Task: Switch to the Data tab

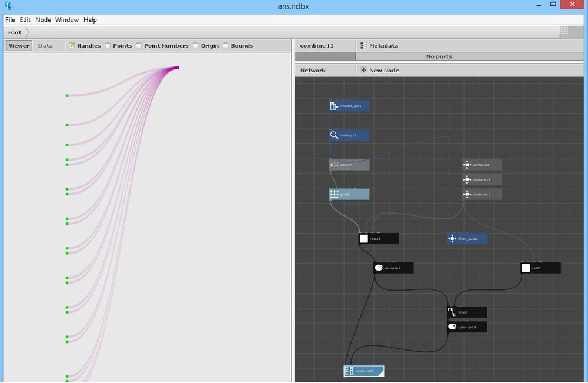Action: pyautogui.click(x=45, y=46)
